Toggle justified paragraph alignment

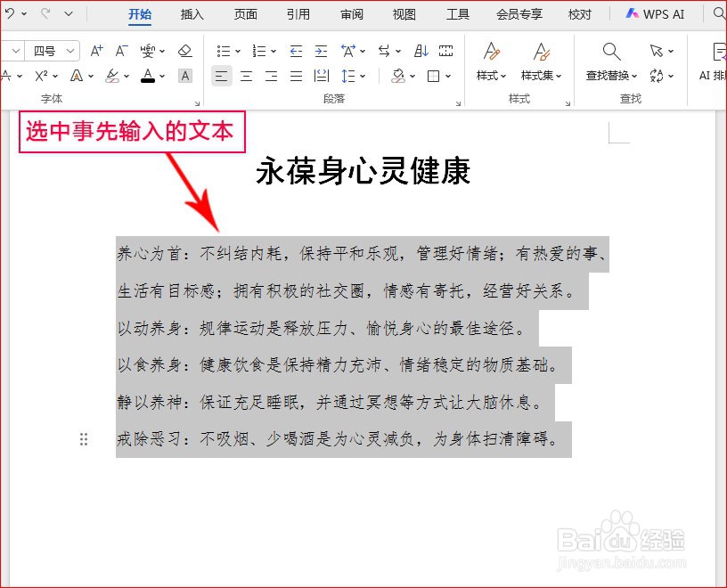click(x=295, y=76)
